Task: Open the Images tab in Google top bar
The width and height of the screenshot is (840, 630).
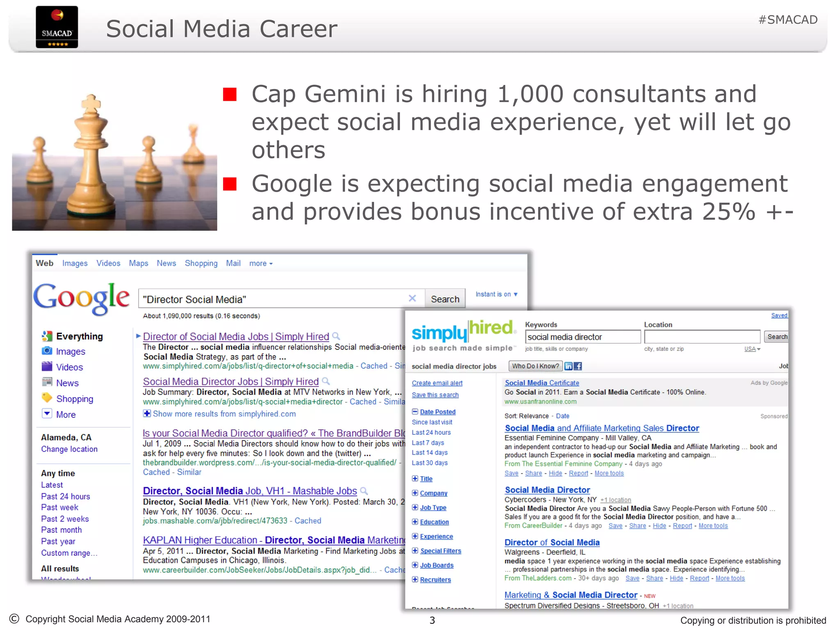Action: (75, 263)
